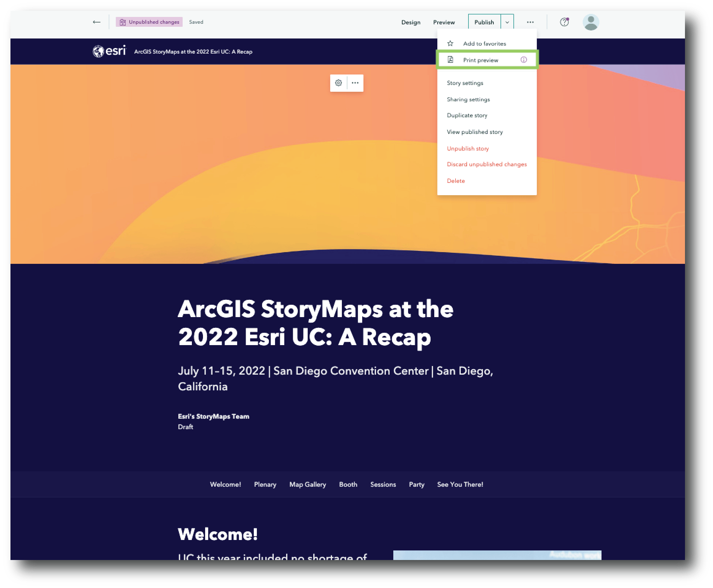This screenshot has width=713, height=588.
Task: Expand the Publish dropdown arrow
Action: [508, 22]
